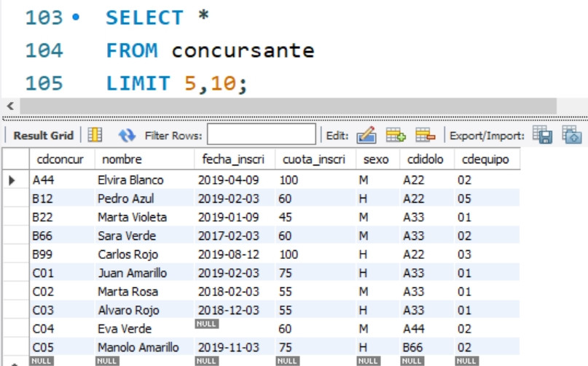
Task: Export recordset to external file icon
Action: point(542,135)
